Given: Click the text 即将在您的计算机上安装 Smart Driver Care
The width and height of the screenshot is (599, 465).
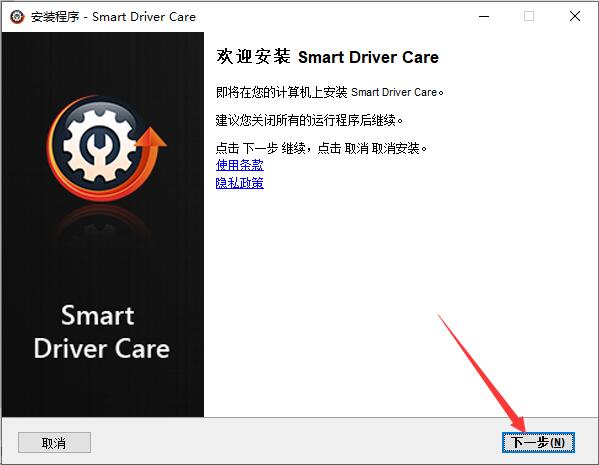Looking at the screenshot, I should (x=330, y=92).
